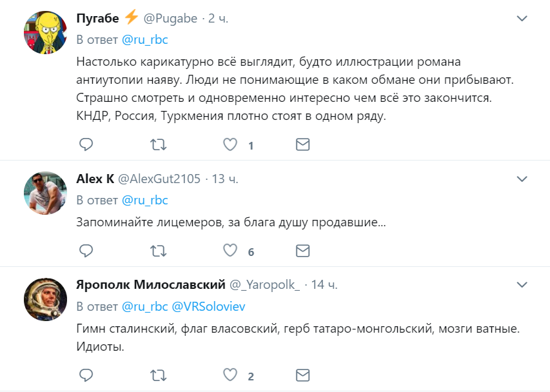Open Alex K's profile picture

point(45,193)
